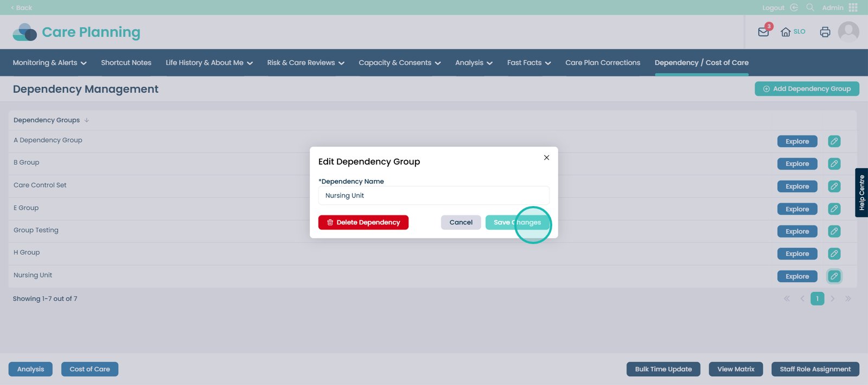Select the Shortcut Notes tab
The height and width of the screenshot is (385, 868).
click(126, 63)
